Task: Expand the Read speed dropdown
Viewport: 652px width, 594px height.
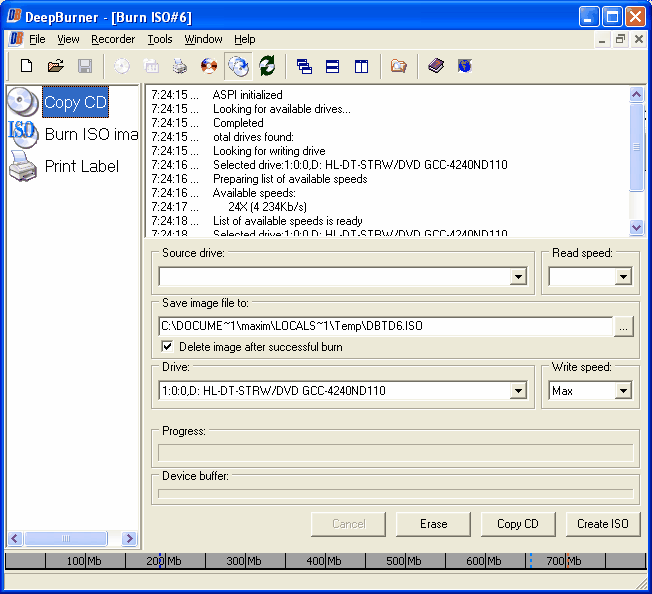Action: (623, 277)
